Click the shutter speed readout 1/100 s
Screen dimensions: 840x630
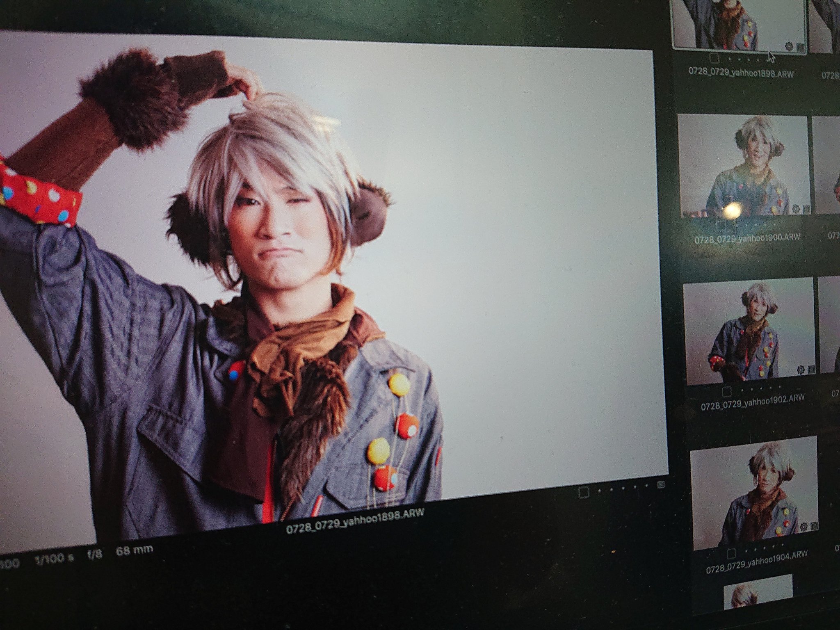[54, 558]
